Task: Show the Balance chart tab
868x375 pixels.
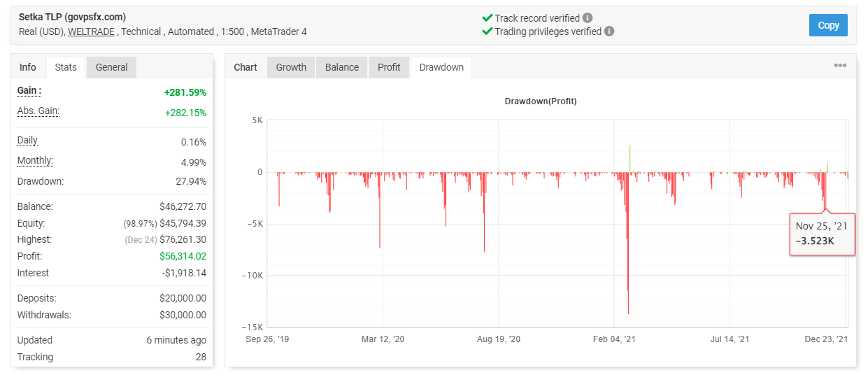Action: tap(342, 67)
